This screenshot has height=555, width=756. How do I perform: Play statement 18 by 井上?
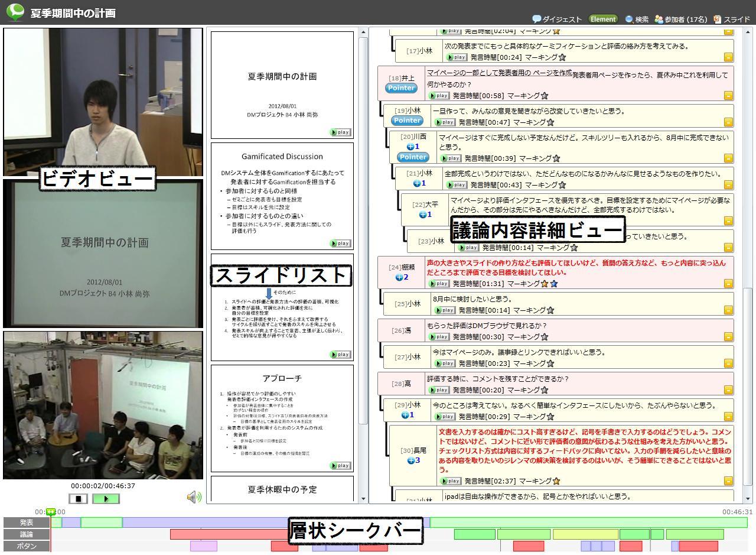[439, 96]
